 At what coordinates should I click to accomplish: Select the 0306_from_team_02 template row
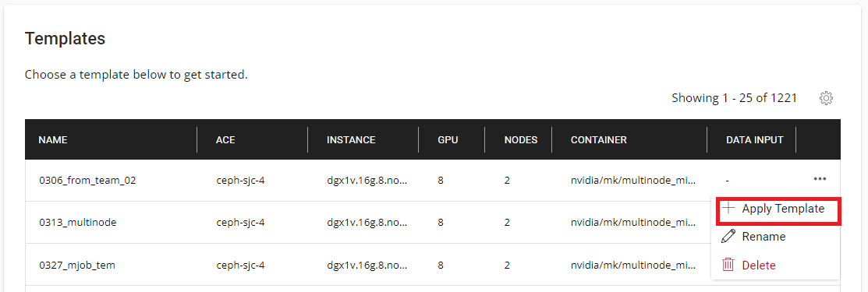coord(432,181)
